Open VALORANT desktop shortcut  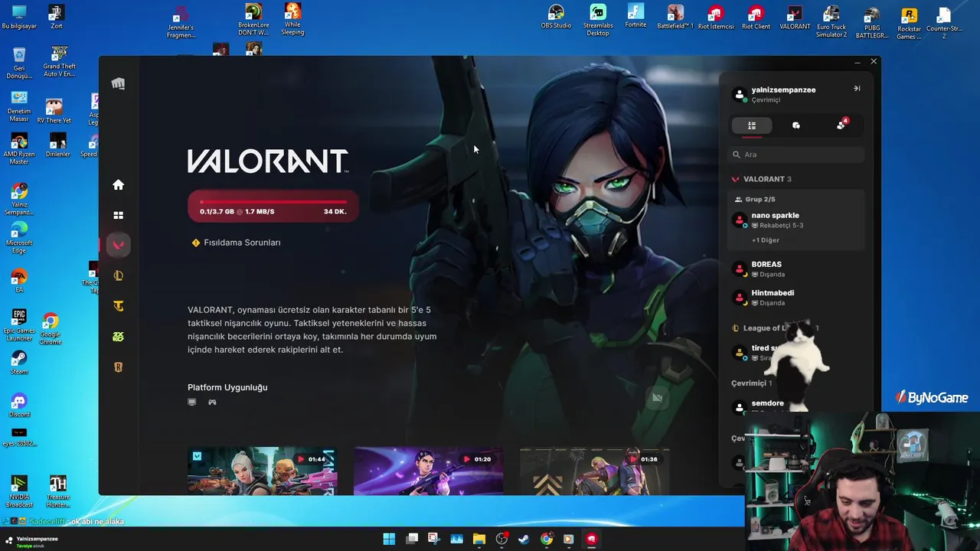tap(795, 17)
